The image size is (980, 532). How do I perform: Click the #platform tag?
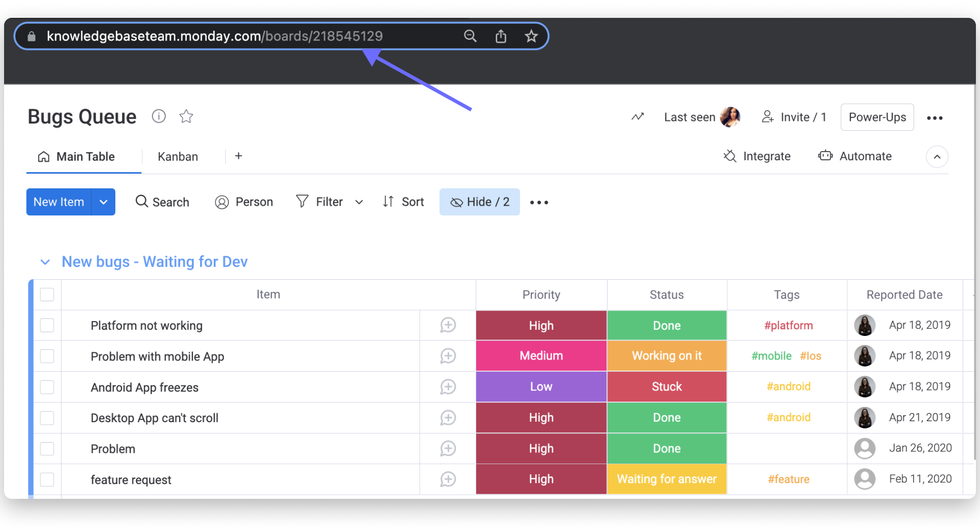point(788,325)
